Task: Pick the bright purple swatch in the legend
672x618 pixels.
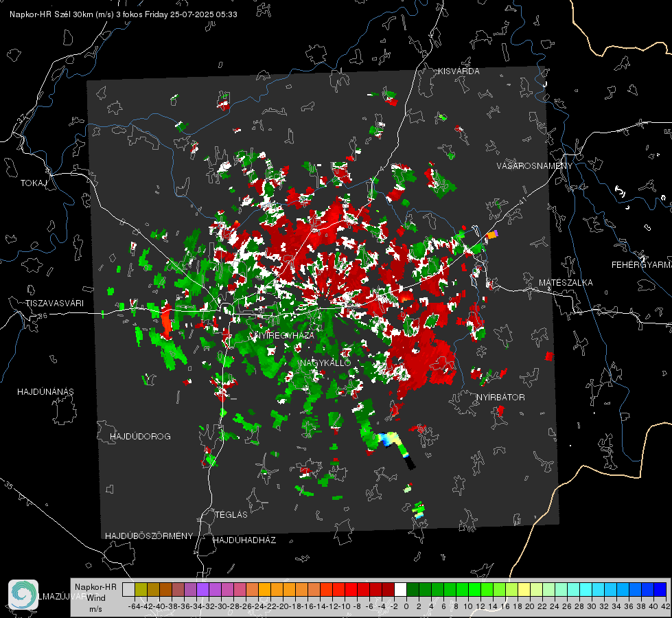Action: (x=202, y=590)
